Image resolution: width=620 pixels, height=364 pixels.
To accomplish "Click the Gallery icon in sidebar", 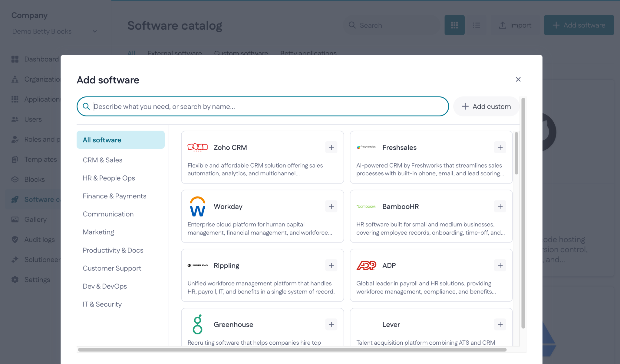I will [15, 219].
